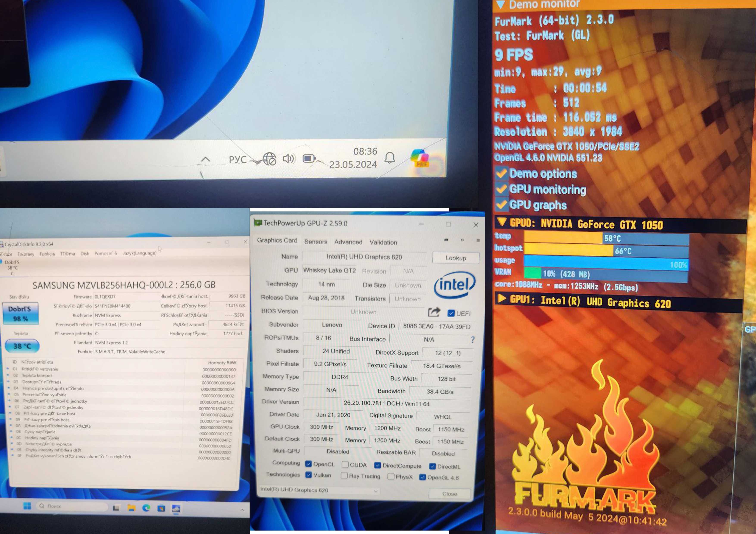Toggle OpenCL checkbox
Image resolution: width=756 pixels, height=534 pixels.
308,464
